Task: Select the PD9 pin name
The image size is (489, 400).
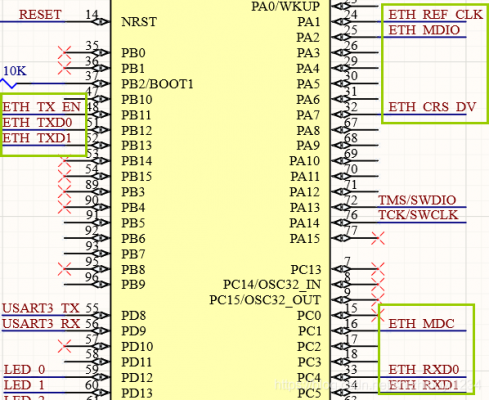Action: point(133,331)
